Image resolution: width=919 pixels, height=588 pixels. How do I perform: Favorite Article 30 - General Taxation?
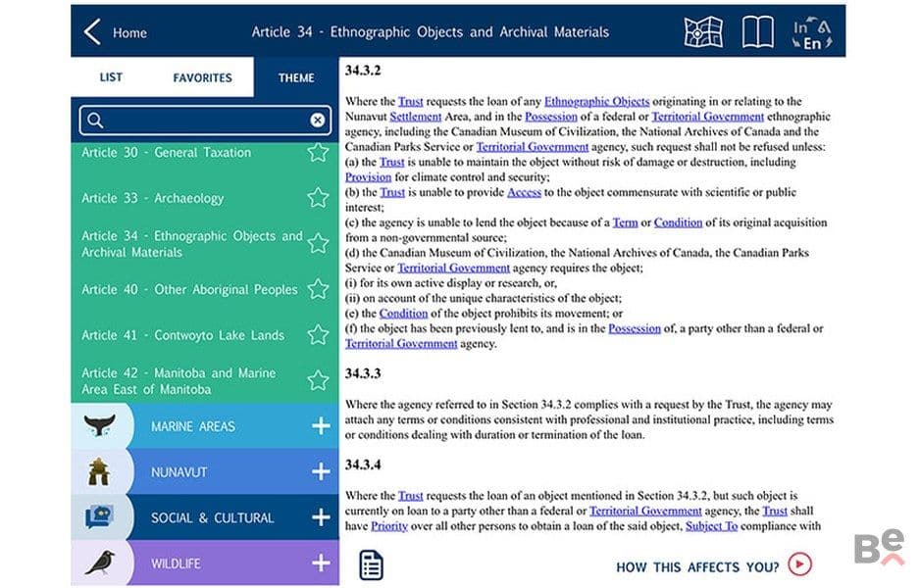coord(318,152)
